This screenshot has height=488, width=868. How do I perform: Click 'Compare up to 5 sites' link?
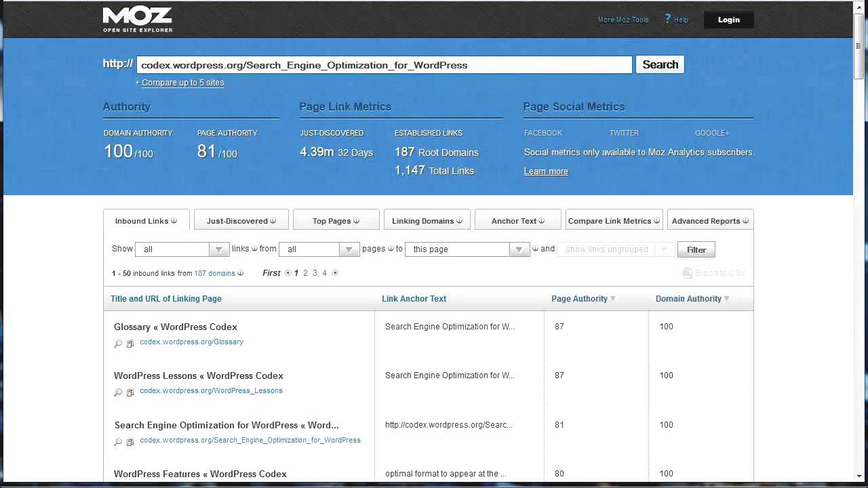(182, 83)
